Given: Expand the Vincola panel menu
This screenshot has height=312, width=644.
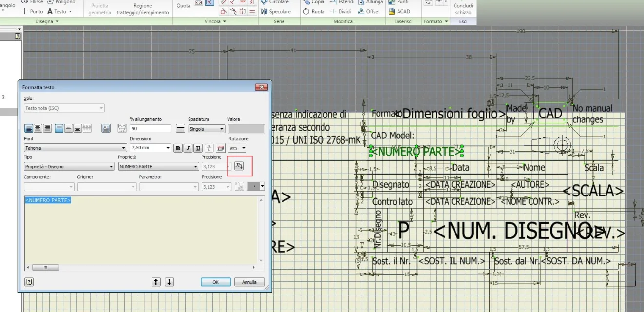Looking at the screenshot, I should pos(215,22).
